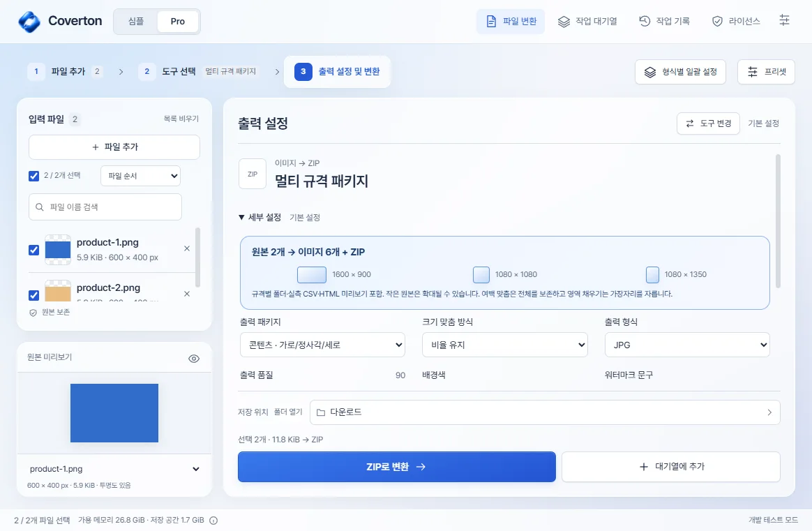Click the Coverton logo icon

tap(29, 21)
